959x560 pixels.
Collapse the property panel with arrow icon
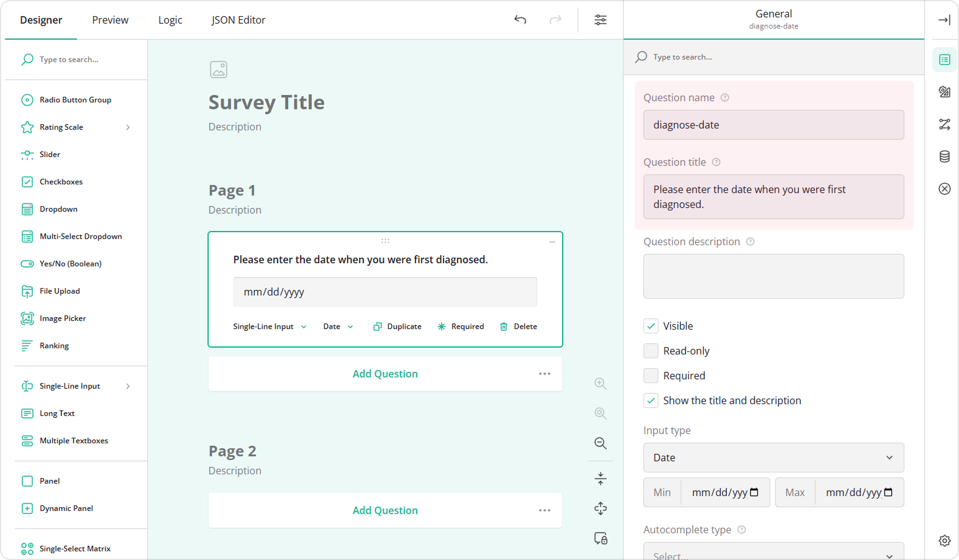pyautogui.click(x=944, y=20)
